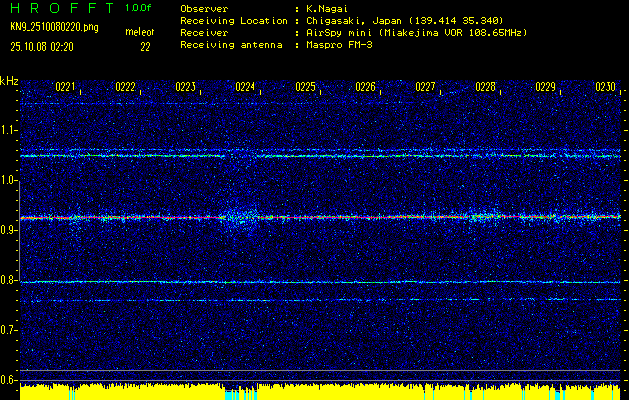The width and height of the screenshot is (629, 400).
Task: Click the 1.00f version label
Action: pyautogui.click(x=139, y=8)
